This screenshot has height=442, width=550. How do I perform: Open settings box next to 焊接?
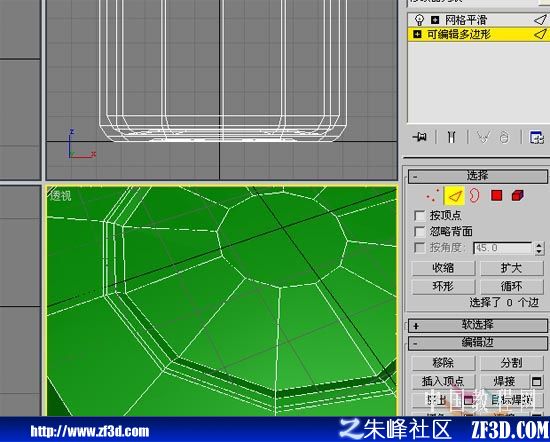pos(536,381)
